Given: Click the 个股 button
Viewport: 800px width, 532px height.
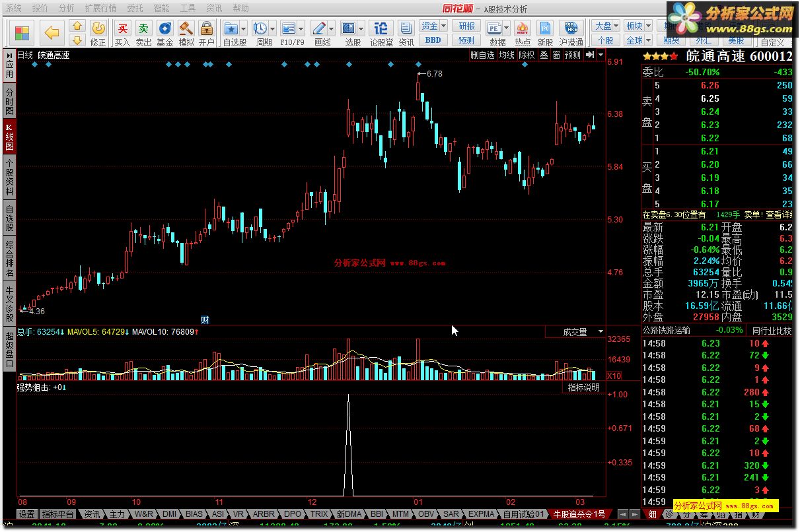Looking at the screenshot, I should 605,40.
